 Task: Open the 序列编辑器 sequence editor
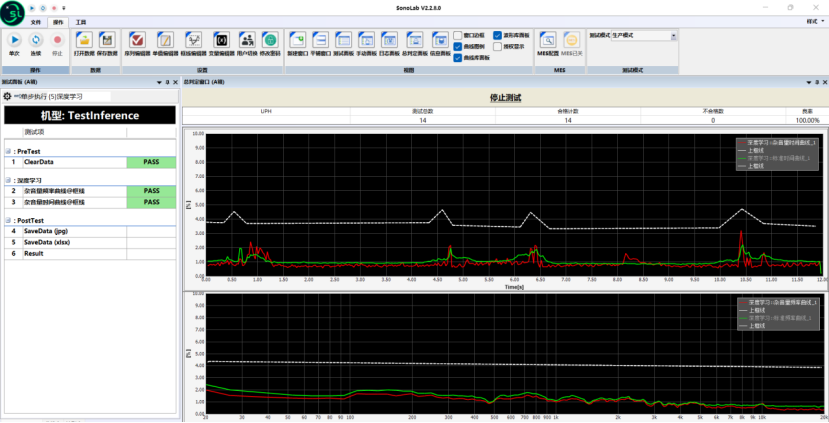pos(137,39)
